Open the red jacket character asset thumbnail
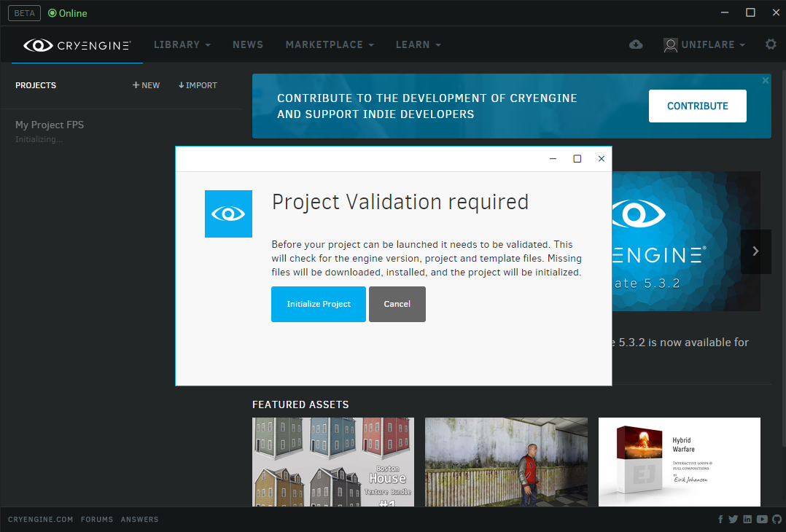 [506, 462]
